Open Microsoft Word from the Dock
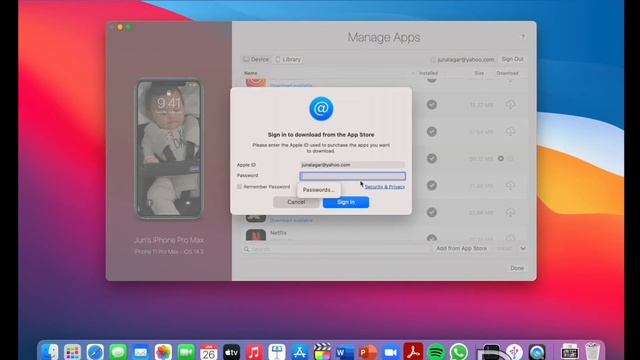 coord(345,352)
